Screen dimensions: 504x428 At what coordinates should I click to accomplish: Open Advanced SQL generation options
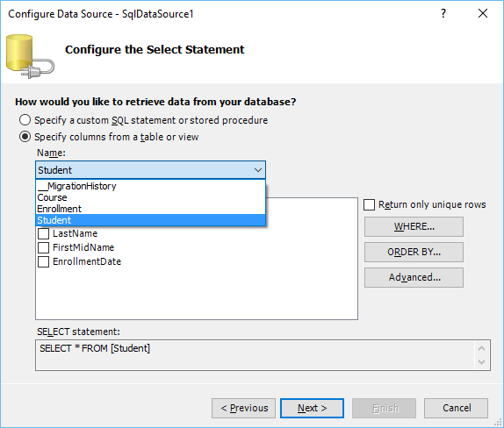coord(414,277)
